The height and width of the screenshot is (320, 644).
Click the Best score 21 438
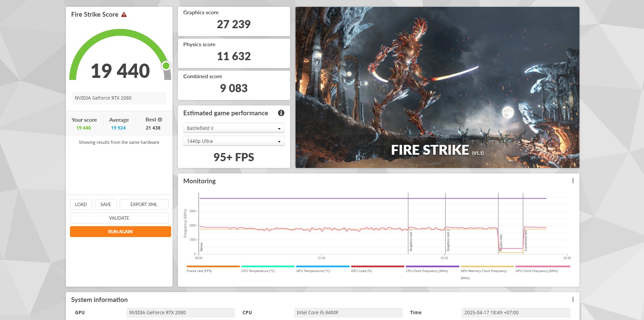coord(153,128)
